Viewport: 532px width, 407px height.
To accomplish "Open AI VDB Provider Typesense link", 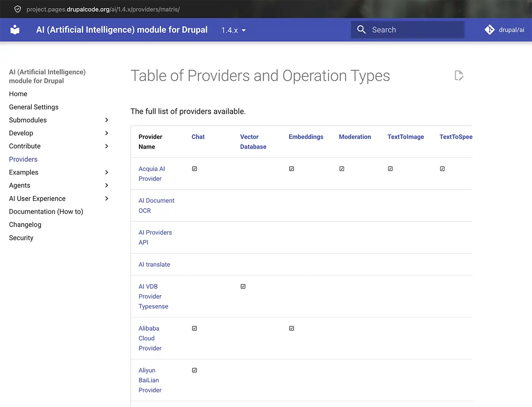I will [x=153, y=296].
